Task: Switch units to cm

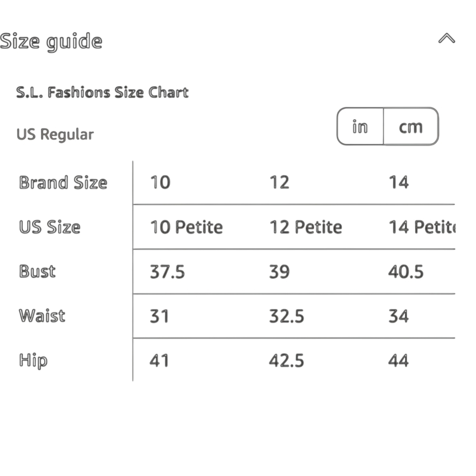Action: 411,126
